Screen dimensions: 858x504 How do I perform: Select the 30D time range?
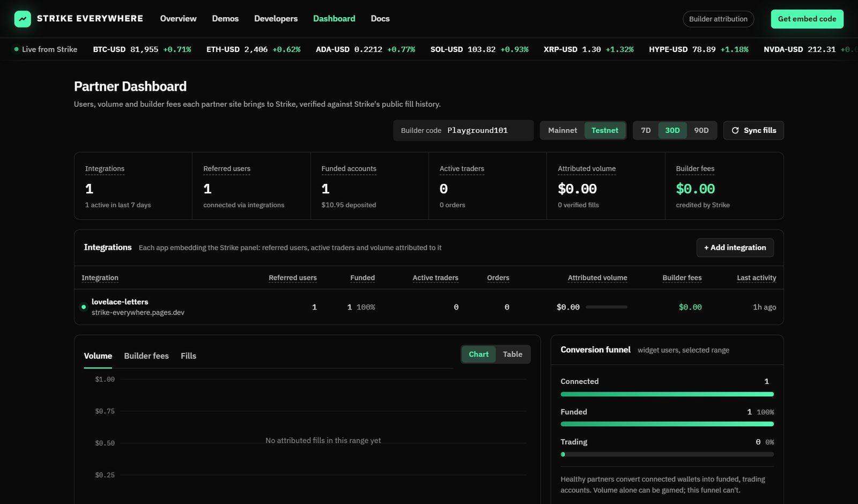pos(672,130)
